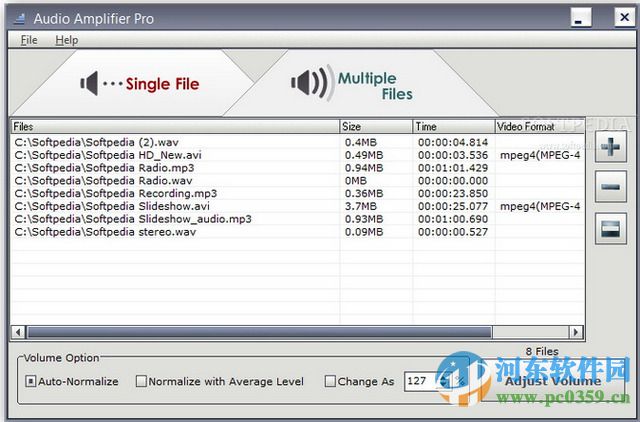Click the 00:00:03.536 time cell
The width and height of the screenshot is (640, 422).
(x=453, y=155)
